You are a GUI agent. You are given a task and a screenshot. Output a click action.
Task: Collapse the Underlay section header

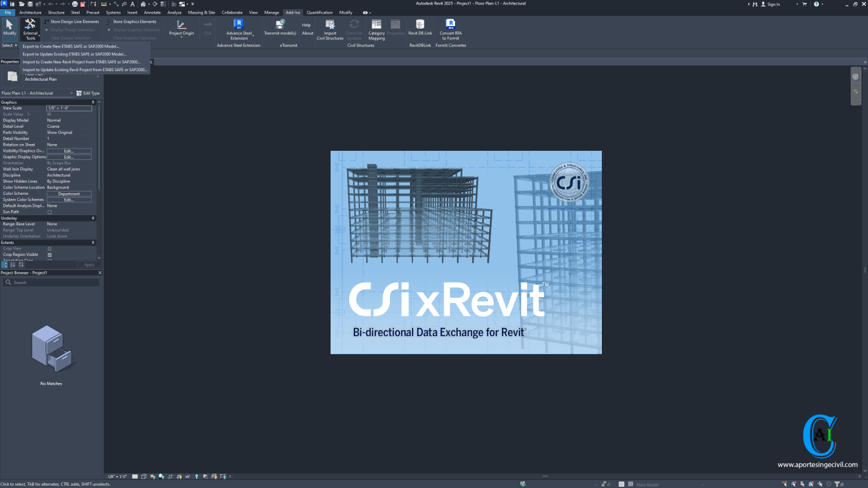coord(93,218)
